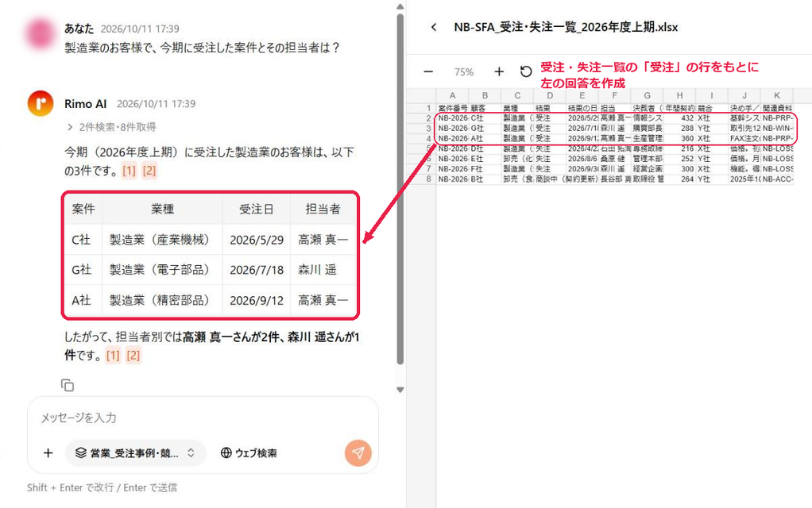812x508 pixels.
Task: Click the 製造業（精密部品） cell
Action: click(x=163, y=300)
